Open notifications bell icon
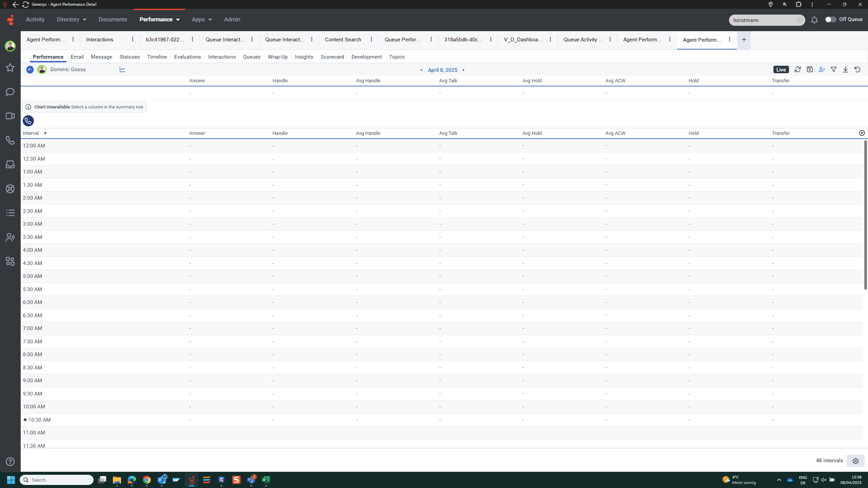Screen dimensions: 868x488 coord(814,20)
